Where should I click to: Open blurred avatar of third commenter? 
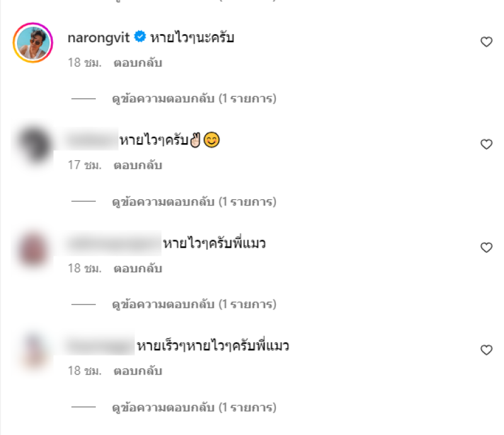[33, 248]
